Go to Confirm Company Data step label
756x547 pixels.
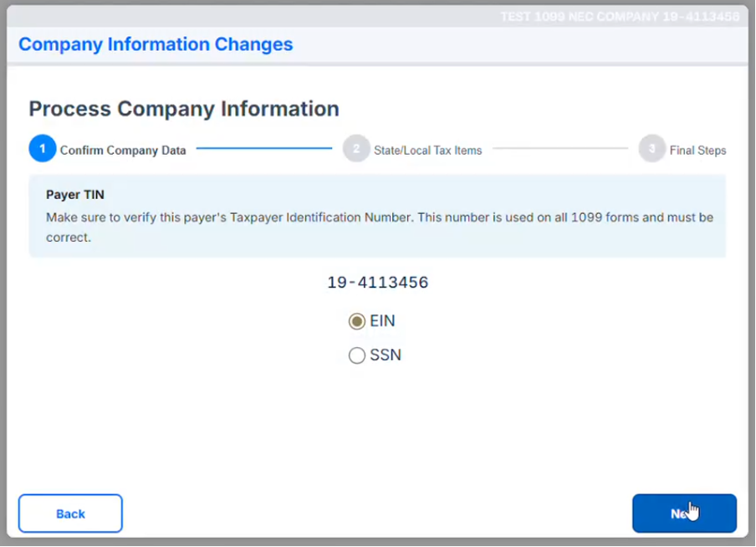(x=123, y=151)
